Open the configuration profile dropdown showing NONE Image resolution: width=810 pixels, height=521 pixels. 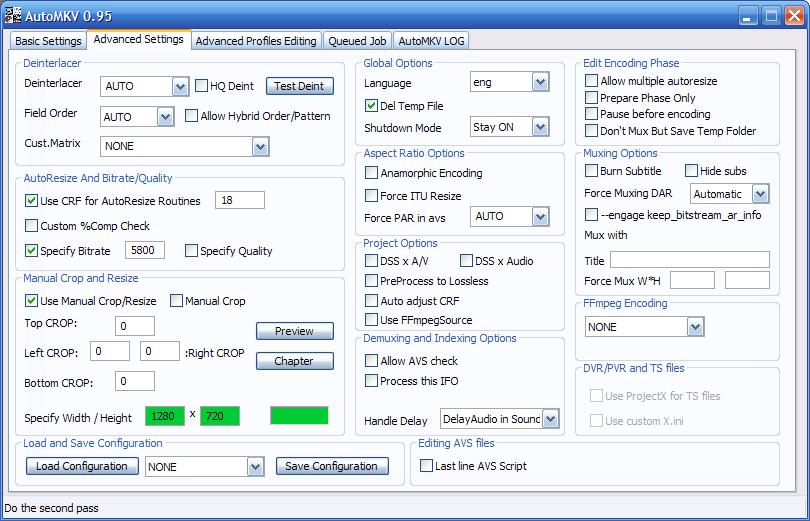click(x=255, y=467)
